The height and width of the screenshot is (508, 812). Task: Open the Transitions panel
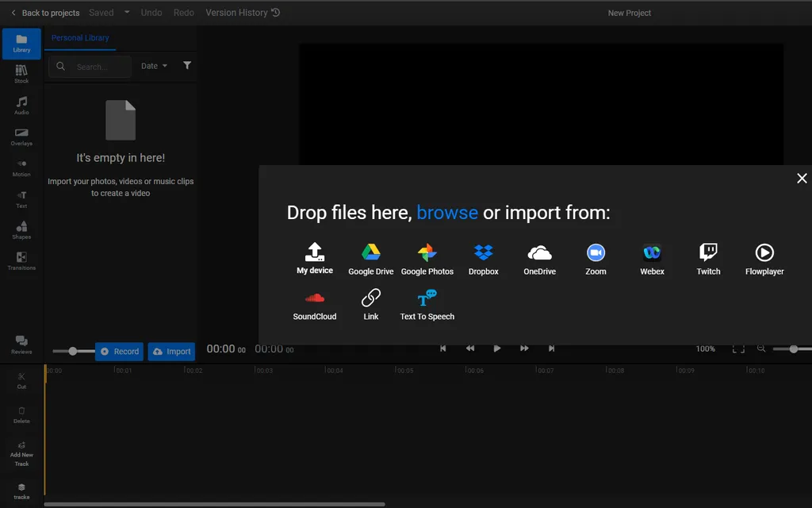21,261
